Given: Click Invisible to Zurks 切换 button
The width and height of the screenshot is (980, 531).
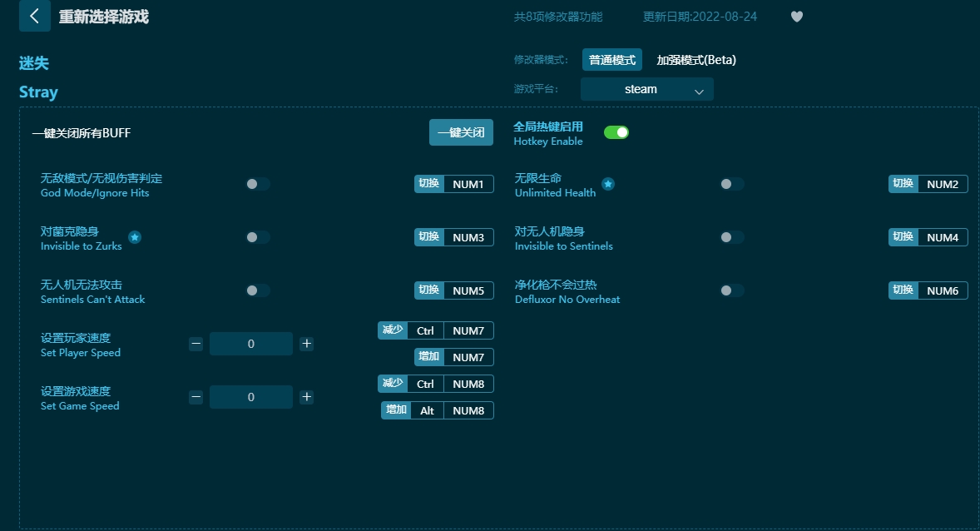Looking at the screenshot, I should click(428, 237).
